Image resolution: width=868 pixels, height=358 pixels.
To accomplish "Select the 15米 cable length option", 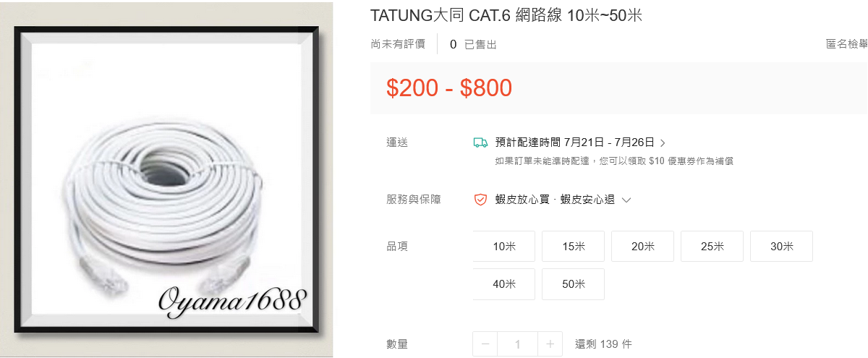I will (573, 247).
